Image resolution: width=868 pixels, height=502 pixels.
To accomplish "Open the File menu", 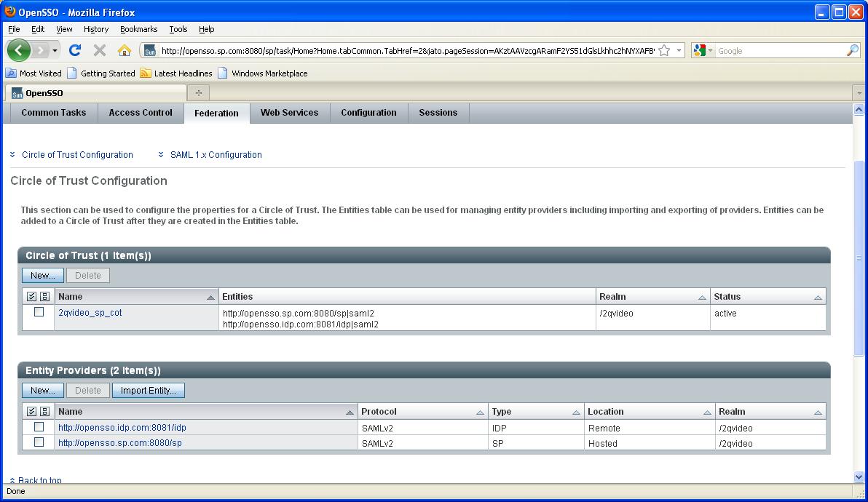I will pos(14,29).
